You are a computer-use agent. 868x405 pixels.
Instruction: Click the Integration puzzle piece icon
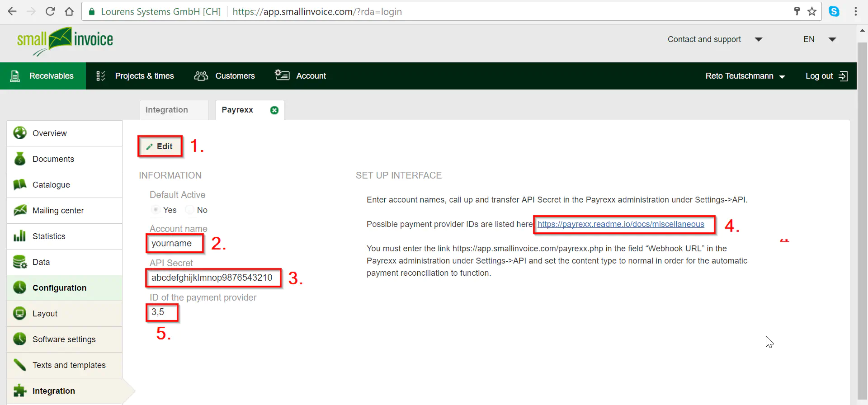[x=19, y=391]
